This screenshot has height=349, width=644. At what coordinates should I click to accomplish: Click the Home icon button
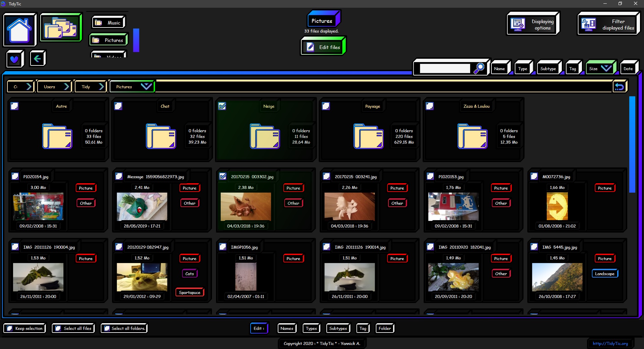click(x=19, y=30)
